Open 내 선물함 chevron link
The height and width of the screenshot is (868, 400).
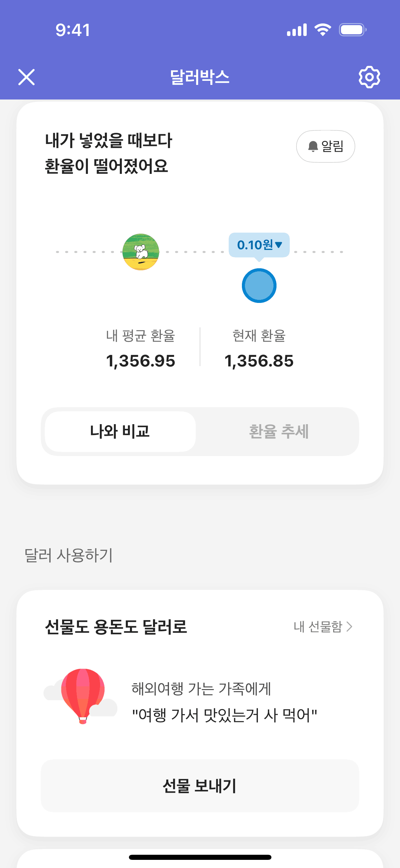[323, 627]
